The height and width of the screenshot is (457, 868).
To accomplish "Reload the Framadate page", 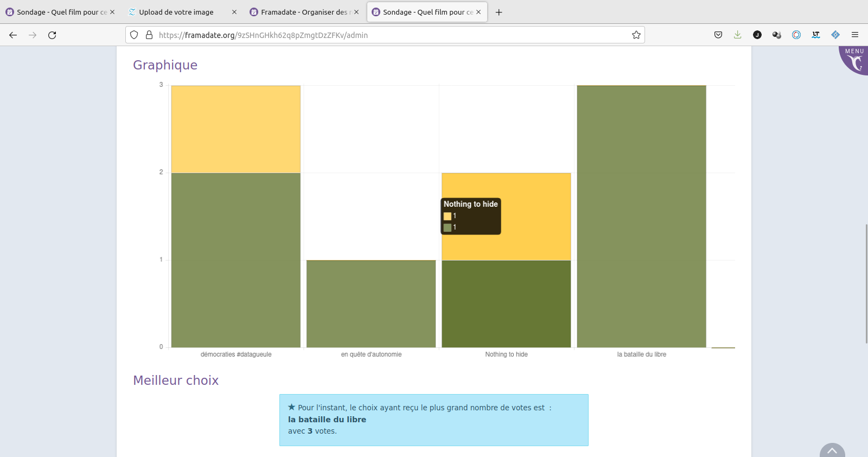I will point(52,35).
